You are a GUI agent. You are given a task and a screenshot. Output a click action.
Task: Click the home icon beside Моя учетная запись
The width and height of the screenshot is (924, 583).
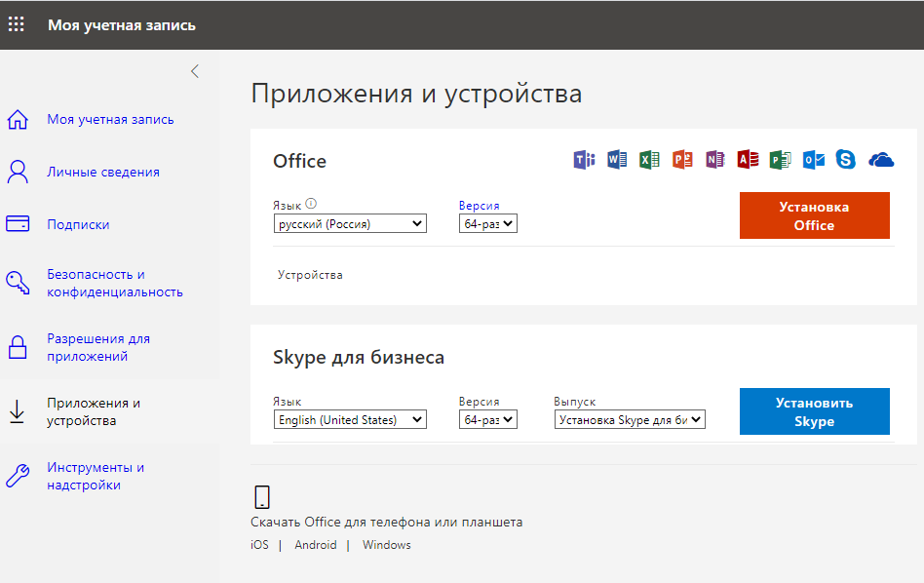[18, 119]
